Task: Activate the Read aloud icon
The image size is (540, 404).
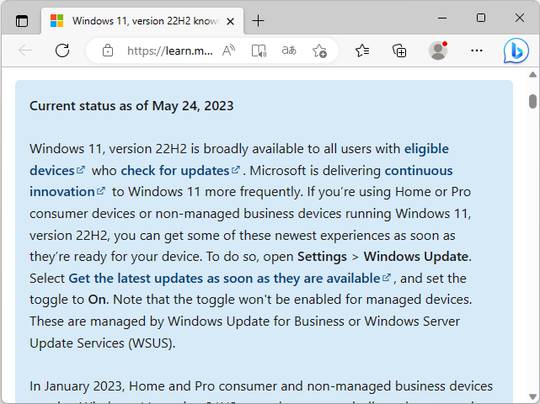Action: pyautogui.click(x=228, y=51)
